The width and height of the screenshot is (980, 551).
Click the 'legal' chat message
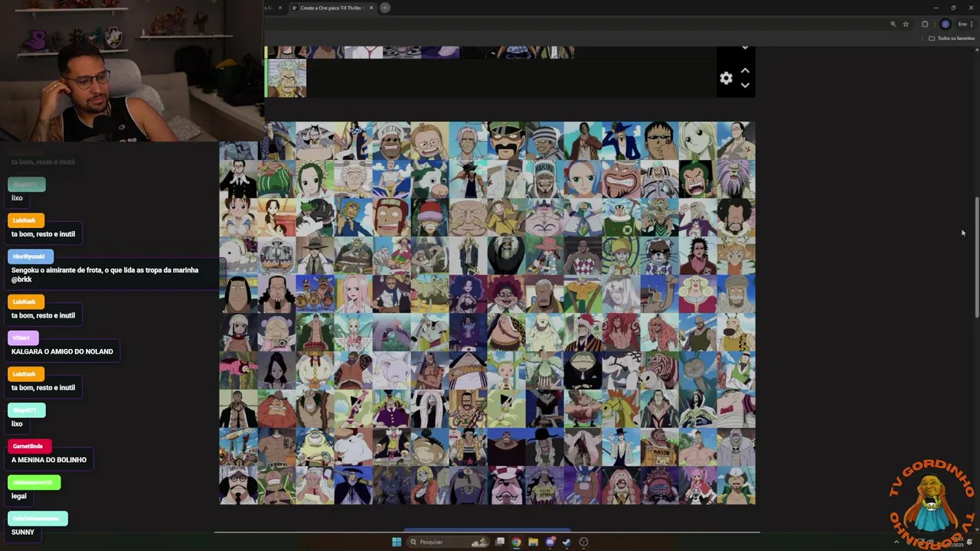pyautogui.click(x=19, y=496)
